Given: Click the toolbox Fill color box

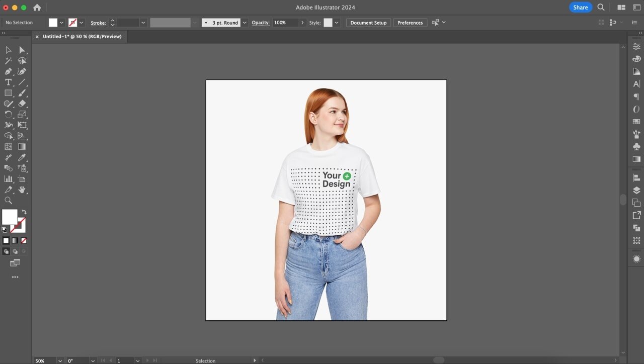Looking at the screenshot, I should (x=10, y=217).
